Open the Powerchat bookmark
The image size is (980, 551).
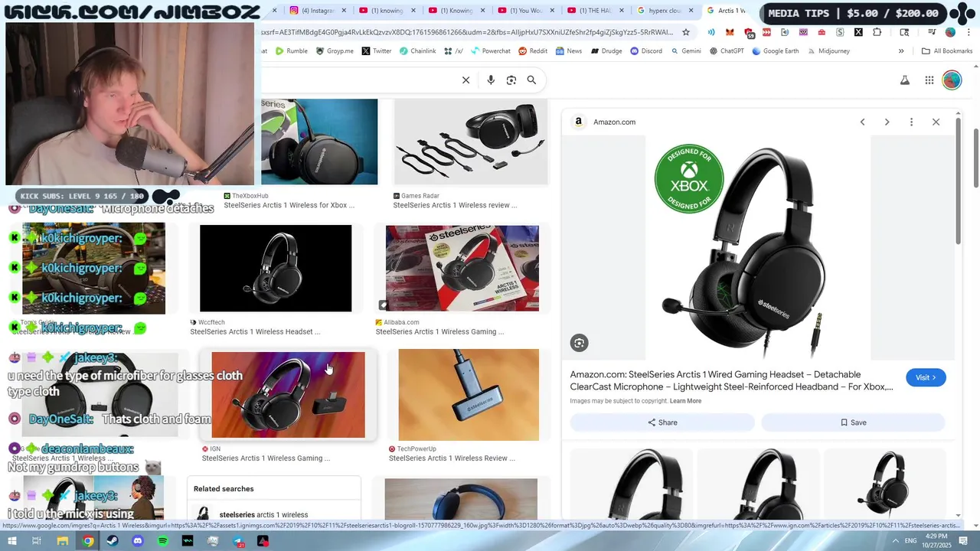pyautogui.click(x=491, y=51)
